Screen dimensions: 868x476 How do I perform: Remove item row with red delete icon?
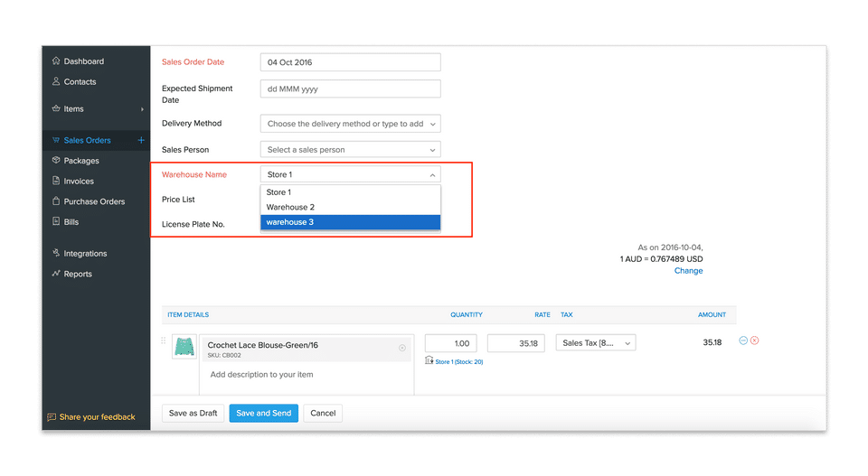click(754, 341)
